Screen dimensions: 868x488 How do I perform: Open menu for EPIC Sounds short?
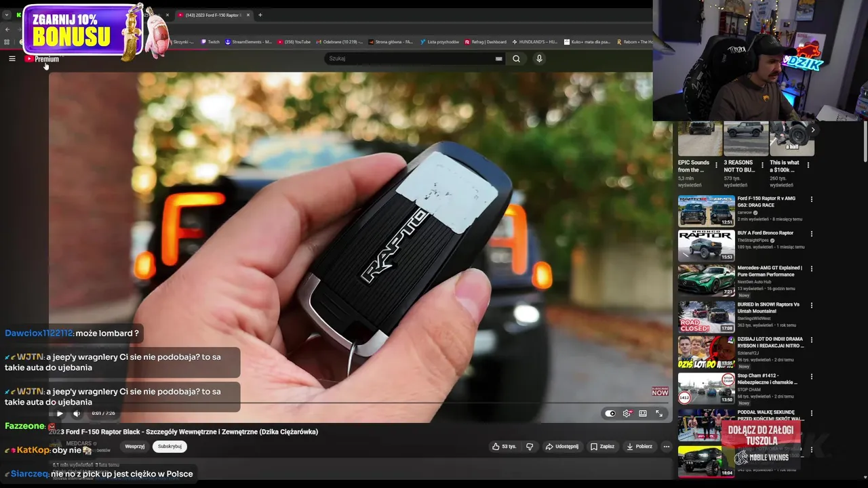716,165
